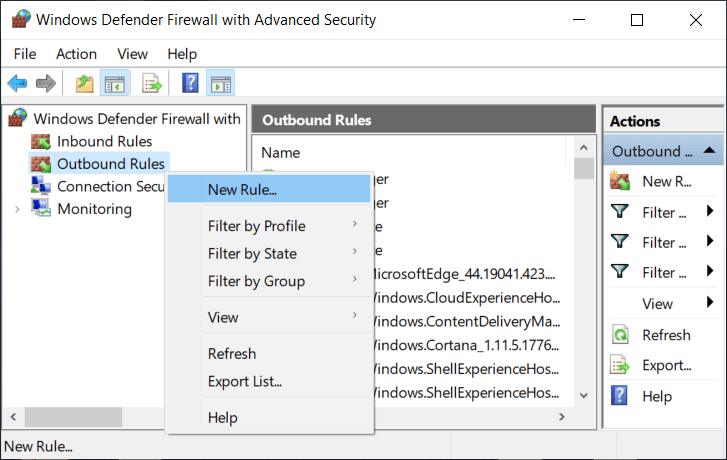Click the second Filter funnel icon in Actions
Image resolution: width=727 pixels, height=460 pixels.
620,242
